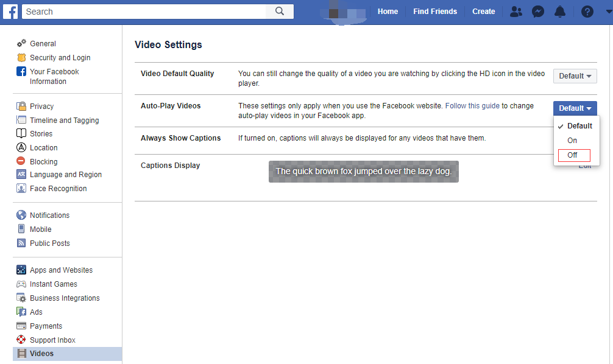
Task: Click 'Captions Display' row title
Action: click(170, 166)
